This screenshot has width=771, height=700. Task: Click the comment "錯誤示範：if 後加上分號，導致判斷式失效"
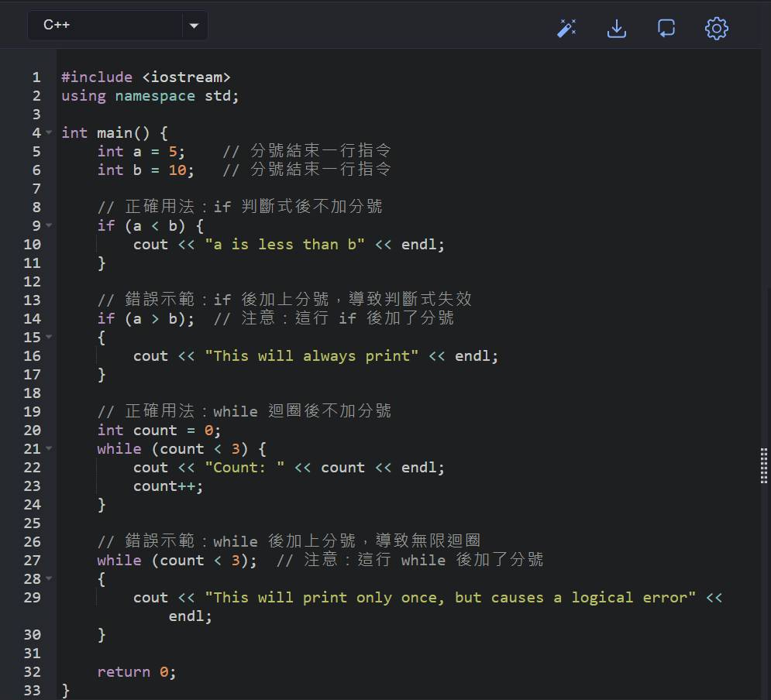pyautogui.click(x=284, y=299)
